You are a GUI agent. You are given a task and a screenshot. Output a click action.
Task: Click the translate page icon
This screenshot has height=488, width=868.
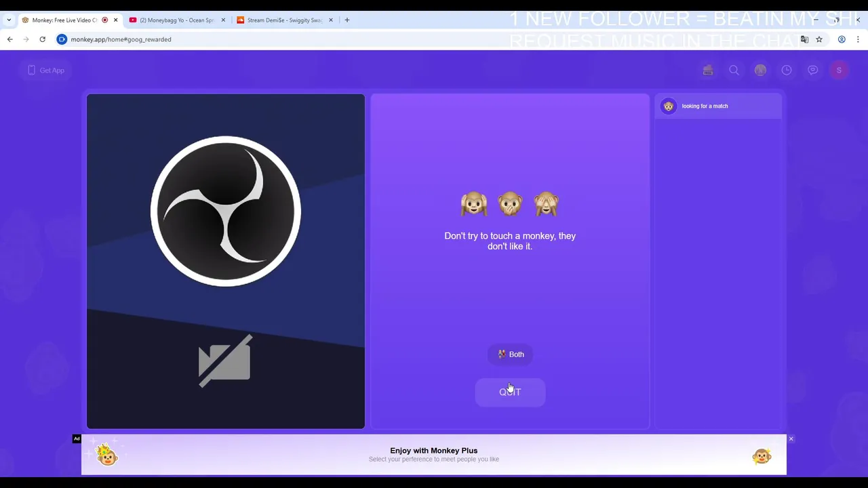click(x=804, y=39)
